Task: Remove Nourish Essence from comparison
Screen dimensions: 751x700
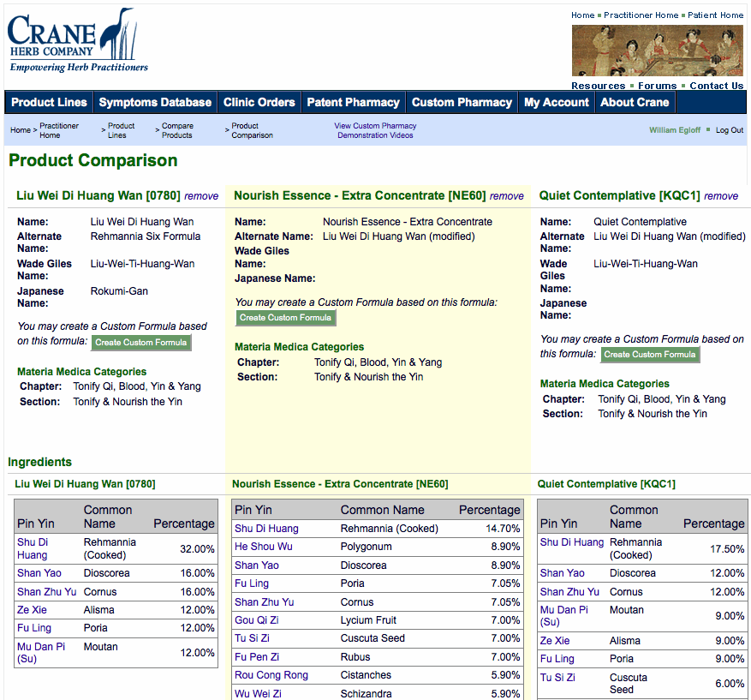Action: (x=507, y=196)
